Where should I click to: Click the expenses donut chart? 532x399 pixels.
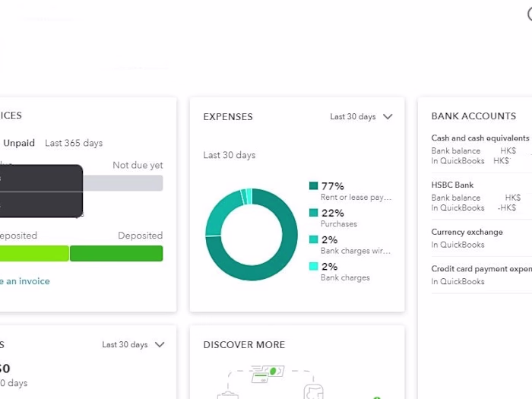[x=252, y=234]
